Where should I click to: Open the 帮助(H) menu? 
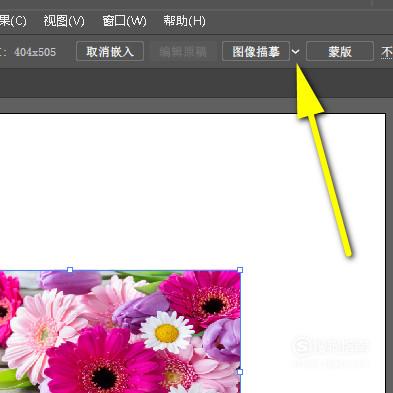[x=184, y=21]
